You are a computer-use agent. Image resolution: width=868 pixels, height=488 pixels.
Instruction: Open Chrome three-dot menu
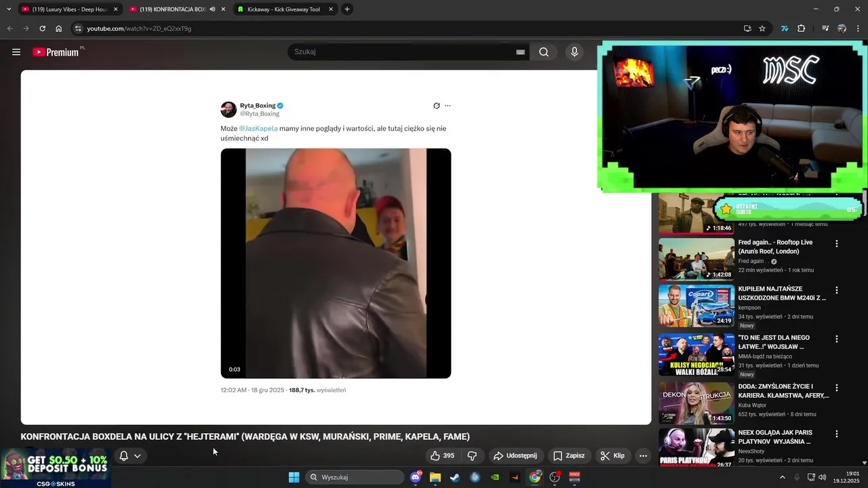tap(859, 28)
